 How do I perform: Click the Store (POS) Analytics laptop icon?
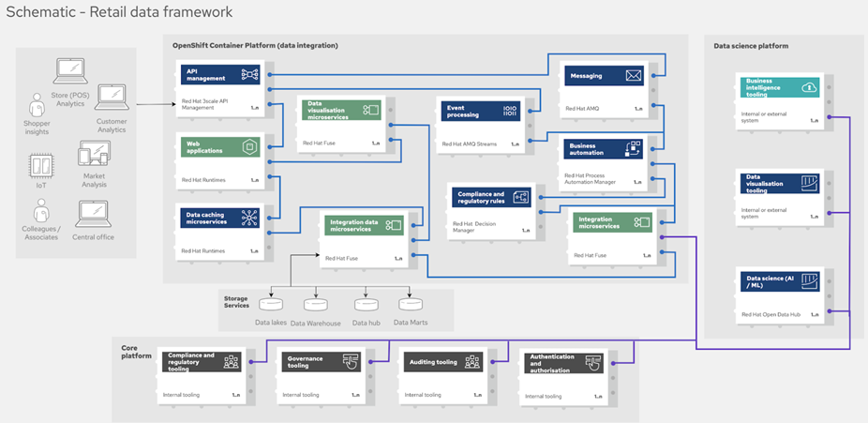[x=69, y=72]
